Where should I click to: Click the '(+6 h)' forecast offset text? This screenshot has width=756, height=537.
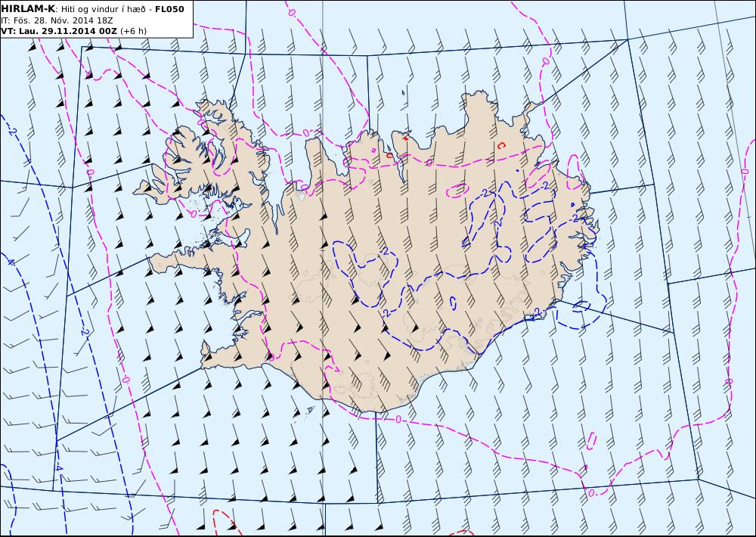(134, 31)
